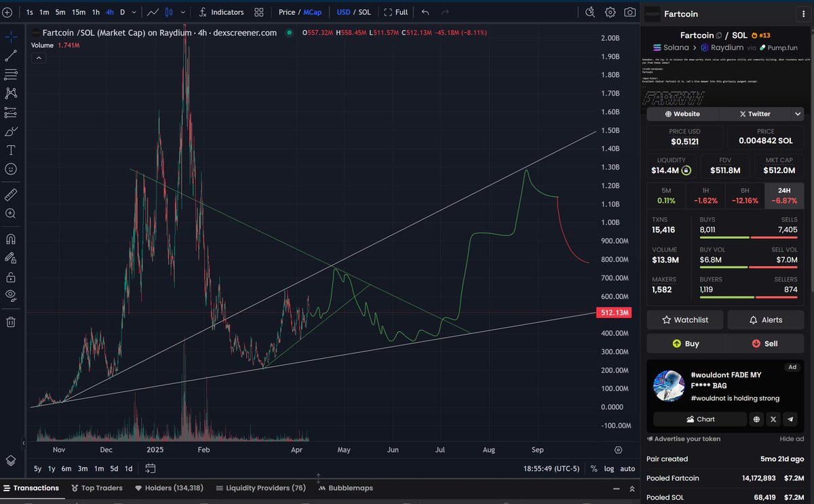Open the Liquidity Providers (76) tab
Screen dimensions: 814x504
coord(260,488)
